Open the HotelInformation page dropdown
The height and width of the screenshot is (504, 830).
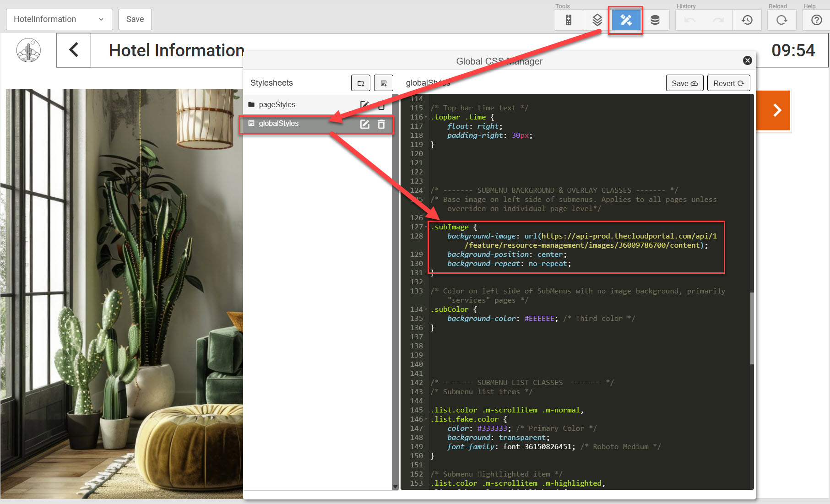coord(60,19)
